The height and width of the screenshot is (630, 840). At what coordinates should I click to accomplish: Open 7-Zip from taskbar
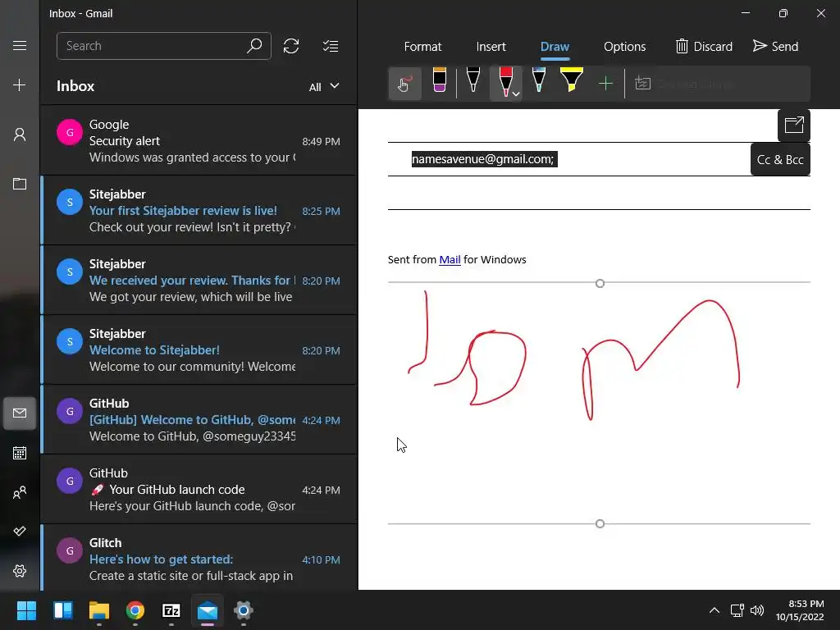[x=171, y=610]
